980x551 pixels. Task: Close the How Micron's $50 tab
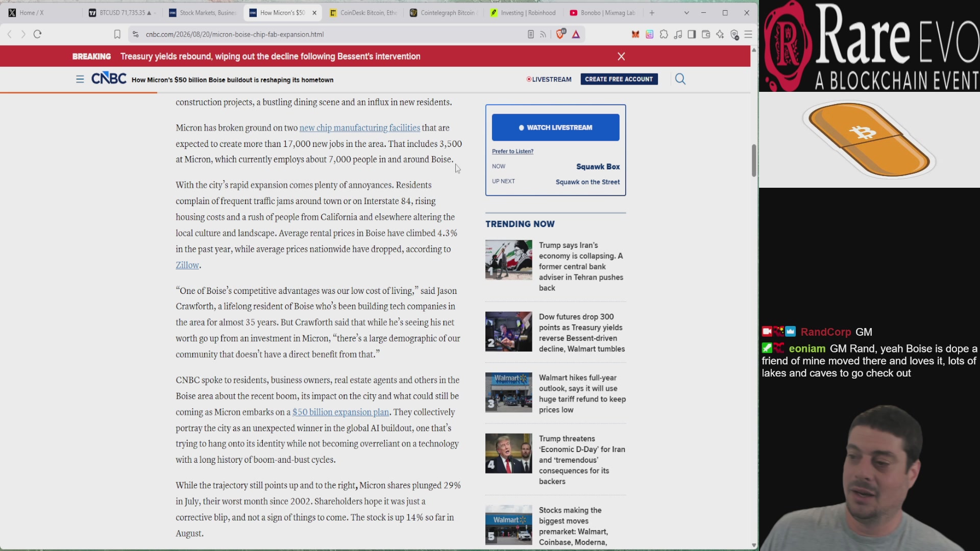(x=314, y=13)
